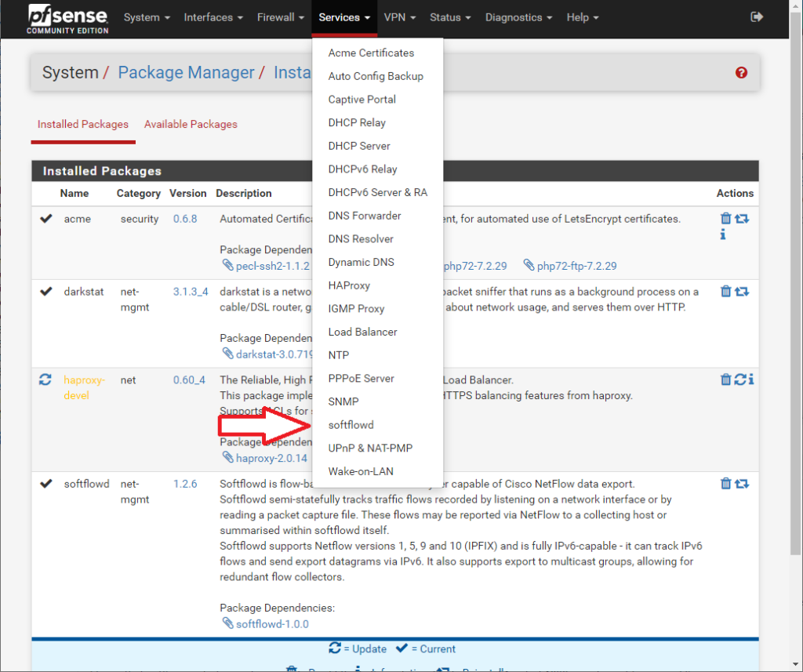Click paperclip icon beside darkstat dependency

pyautogui.click(x=228, y=354)
